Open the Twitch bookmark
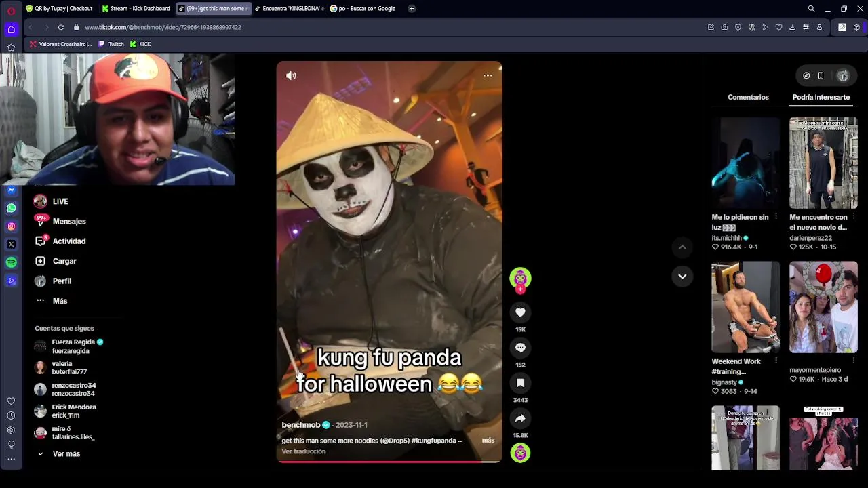 [111, 44]
